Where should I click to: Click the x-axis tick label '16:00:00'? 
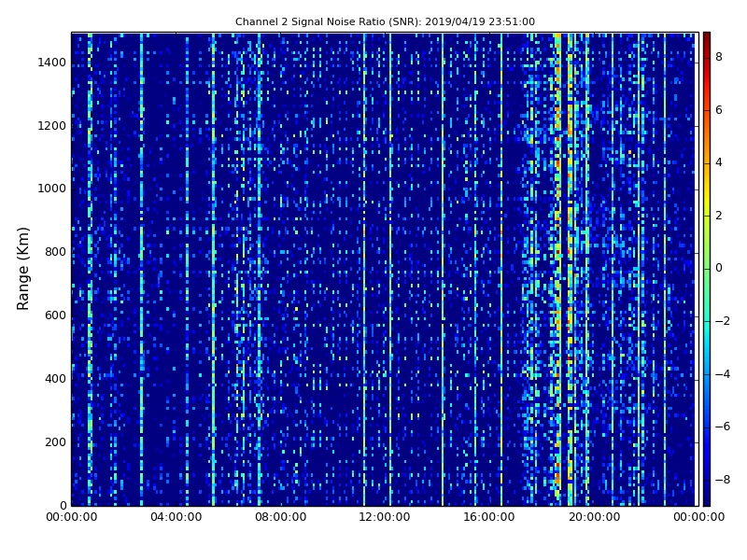(488, 517)
